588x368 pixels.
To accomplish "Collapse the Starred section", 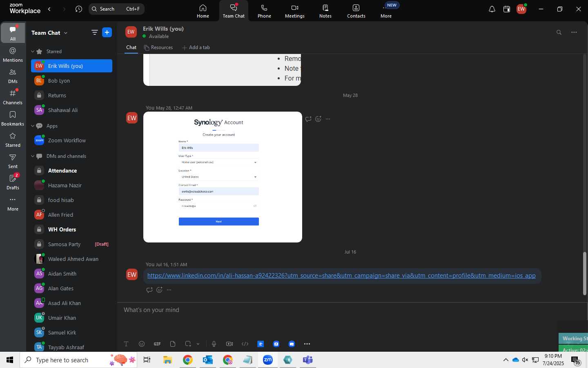I will pyautogui.click(x=33, y=52).
